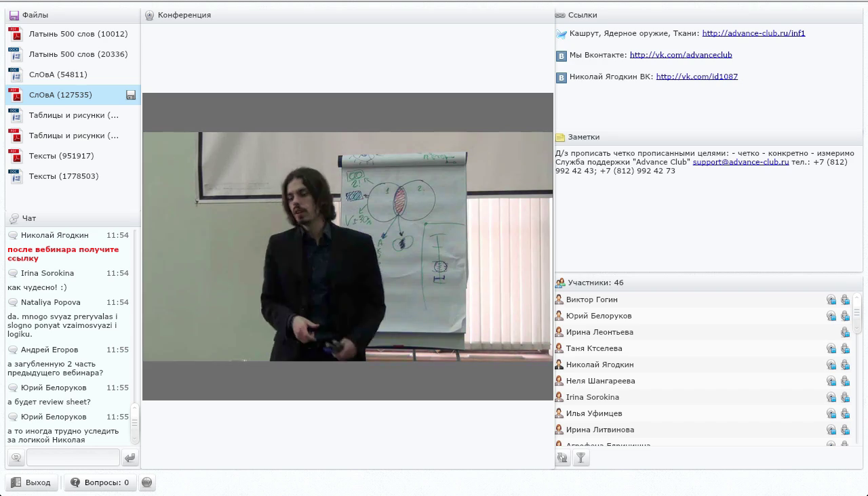The width and height of the screenshot is (868, 496).
Task: Open the vk.com/advanceclub link
Action: coord(681,55)
